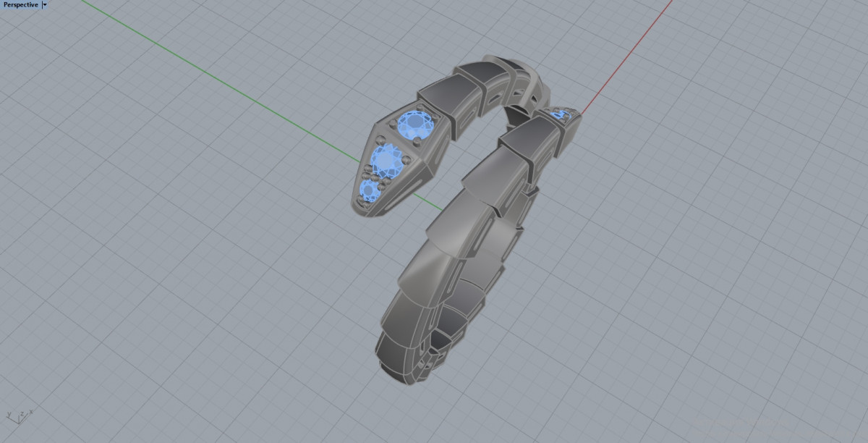
Task: Select the blue gem on the snake tail tip
Action: [562, 114]
